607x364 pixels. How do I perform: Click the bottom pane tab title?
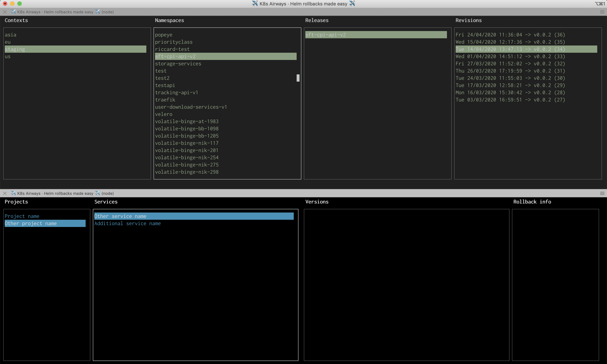point(55,193)
